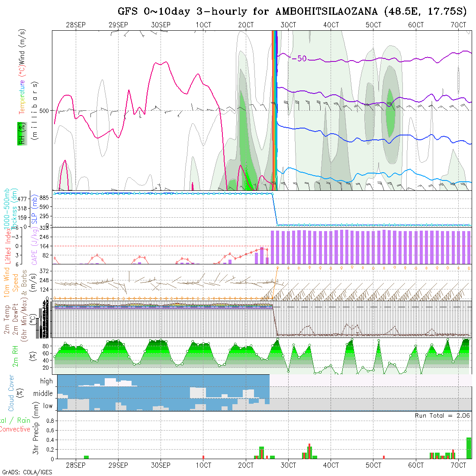This screenshot has width=476, height=476.
Task: Select the 4OCT label on the top axis
Action: point(331,25)
